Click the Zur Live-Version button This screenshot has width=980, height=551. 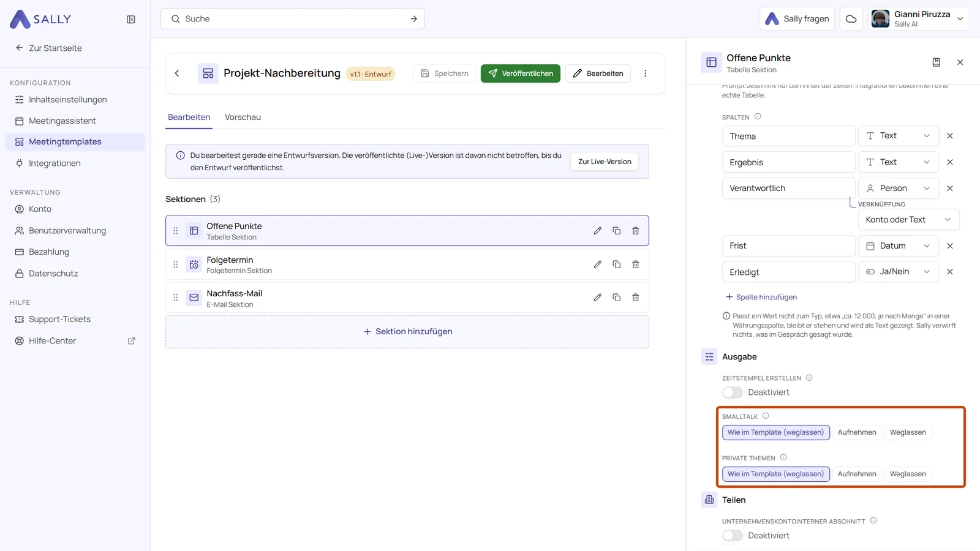pos(605,162)
